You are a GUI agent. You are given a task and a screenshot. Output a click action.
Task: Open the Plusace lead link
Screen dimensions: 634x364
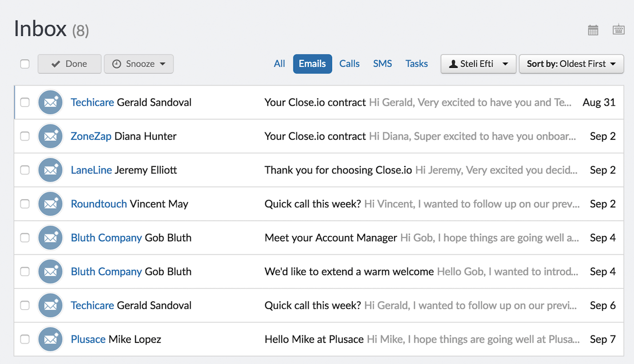point(88,339)
